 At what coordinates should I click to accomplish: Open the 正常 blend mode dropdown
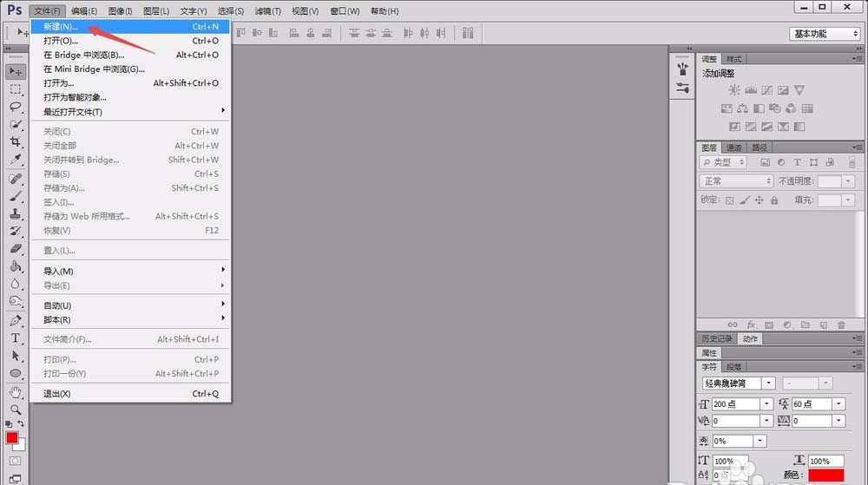click(736, 180)
